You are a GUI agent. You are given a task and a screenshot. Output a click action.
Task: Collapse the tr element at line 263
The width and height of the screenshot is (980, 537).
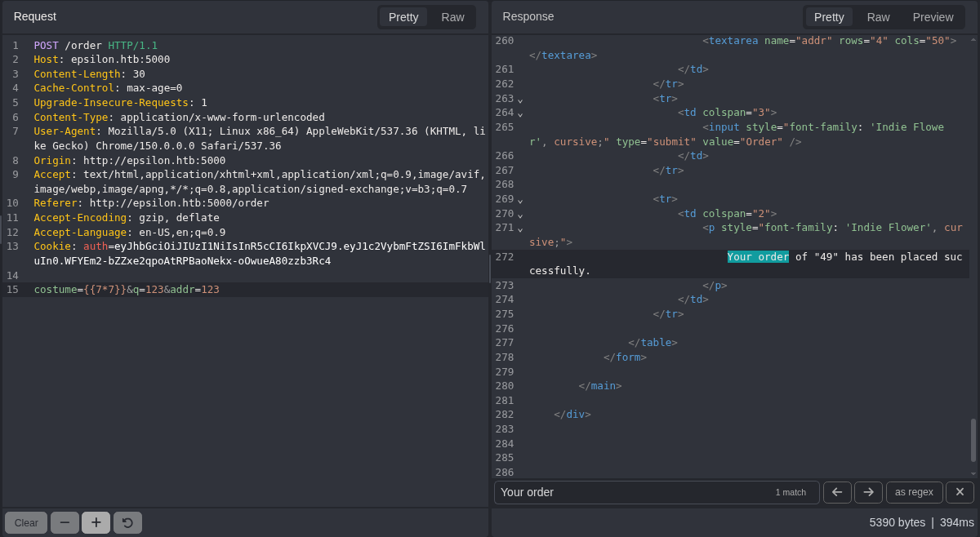[x=520, y=99]
